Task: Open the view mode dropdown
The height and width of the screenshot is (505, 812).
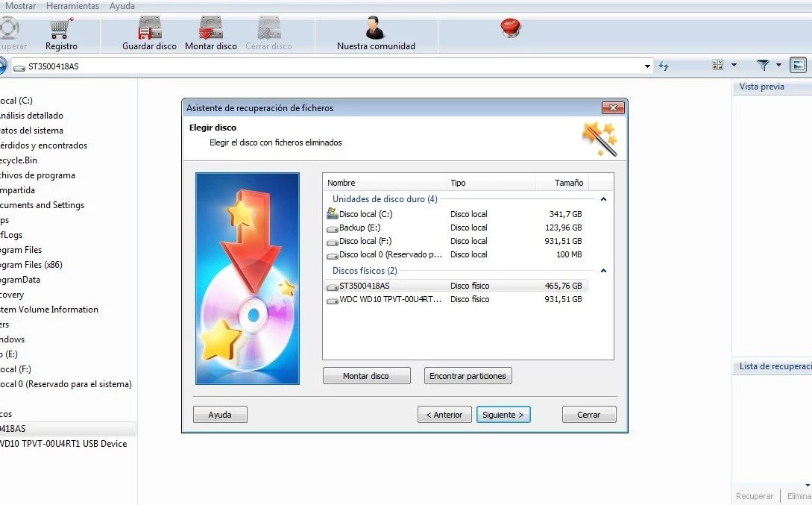Action: [x=734, y=66]
